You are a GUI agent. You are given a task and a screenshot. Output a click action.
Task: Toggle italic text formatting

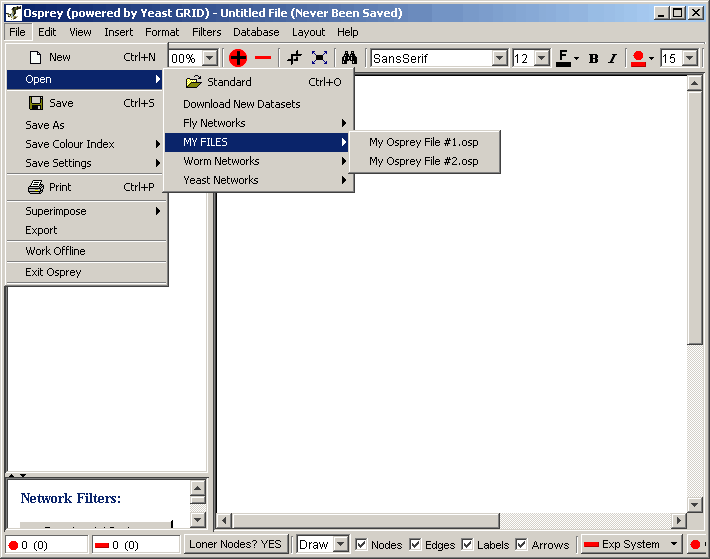[612, 58]
